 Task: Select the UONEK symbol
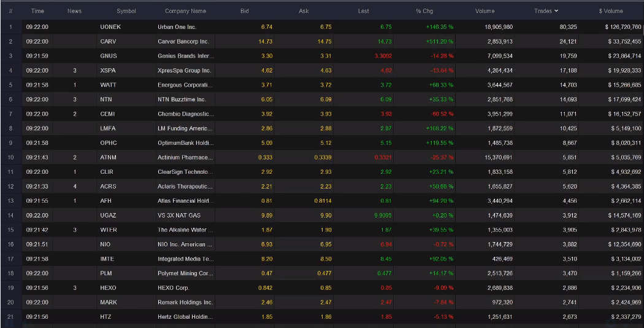tap(110, 27)
